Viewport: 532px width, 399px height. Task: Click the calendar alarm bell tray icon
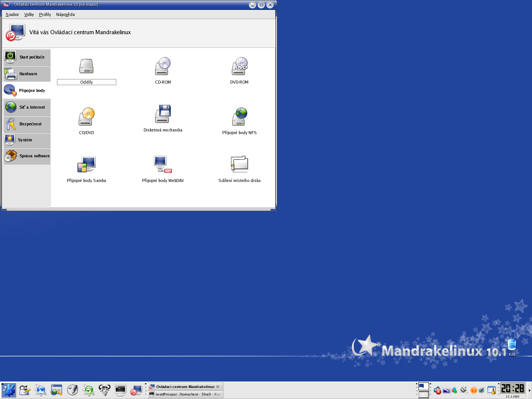[492, 390]
